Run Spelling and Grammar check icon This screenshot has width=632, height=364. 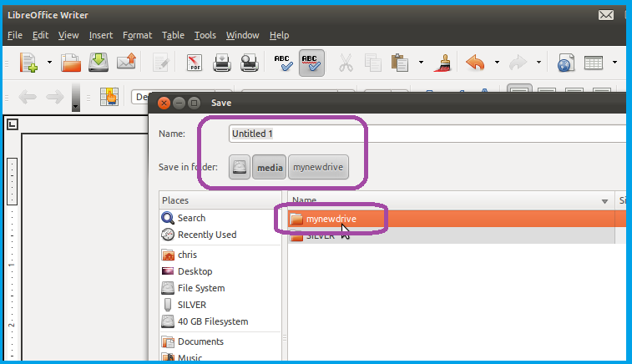pos(283,63)
